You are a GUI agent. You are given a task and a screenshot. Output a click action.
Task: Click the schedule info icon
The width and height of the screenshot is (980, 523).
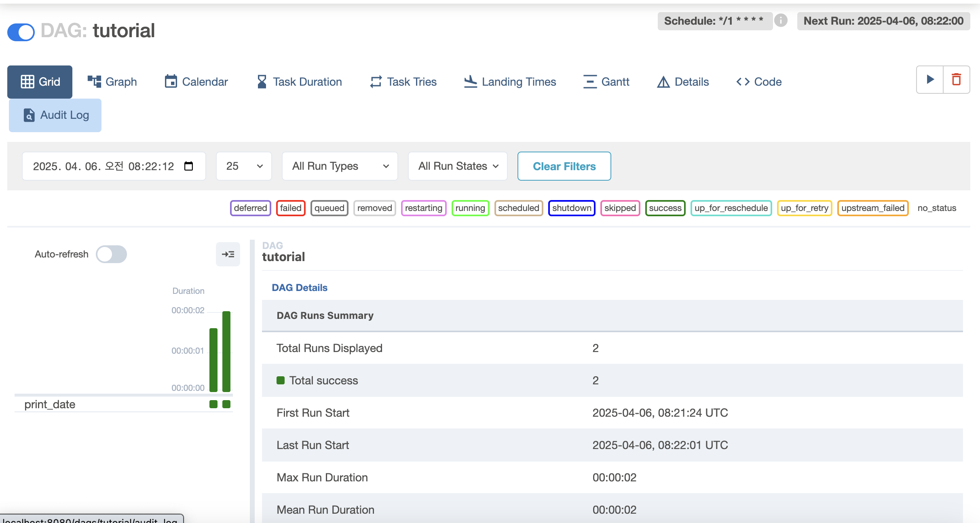coord(781,20)
